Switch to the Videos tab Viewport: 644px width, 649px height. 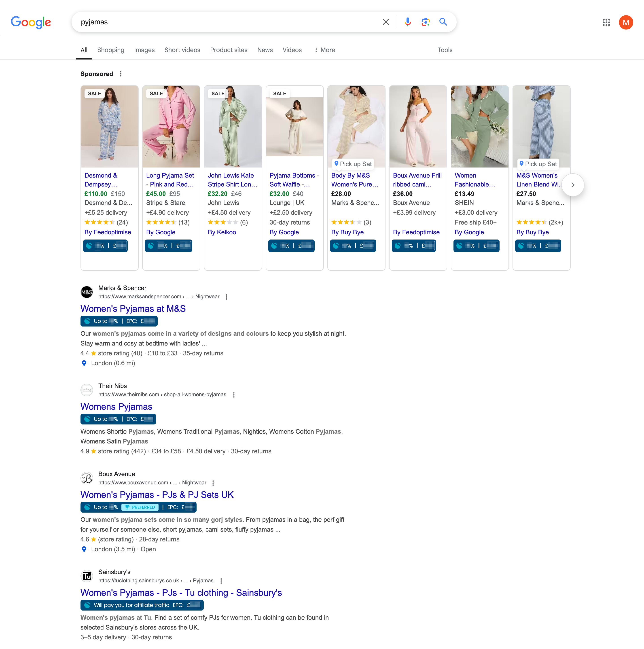click(292, 50)
